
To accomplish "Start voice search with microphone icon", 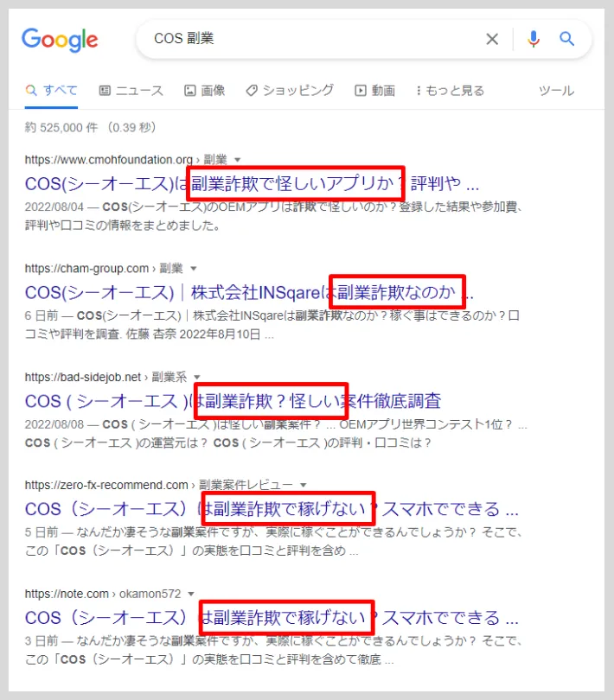I will [x=534, y=39].
